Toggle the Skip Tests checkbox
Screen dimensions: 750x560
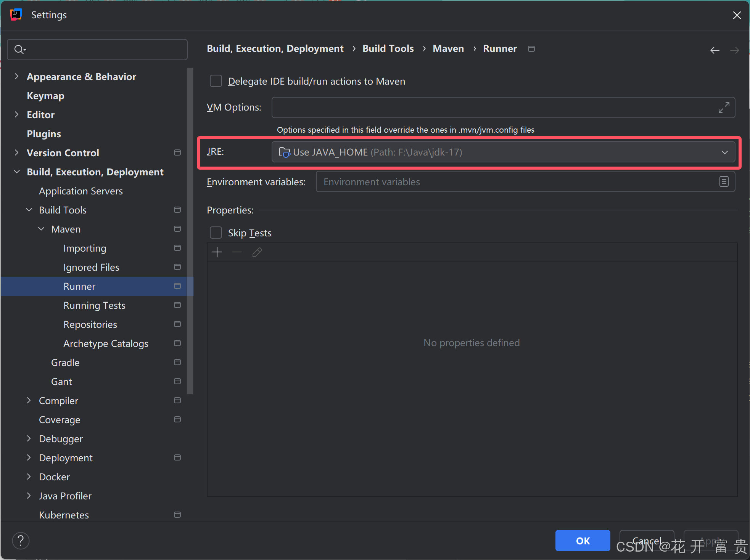click(x=216, y=233)
